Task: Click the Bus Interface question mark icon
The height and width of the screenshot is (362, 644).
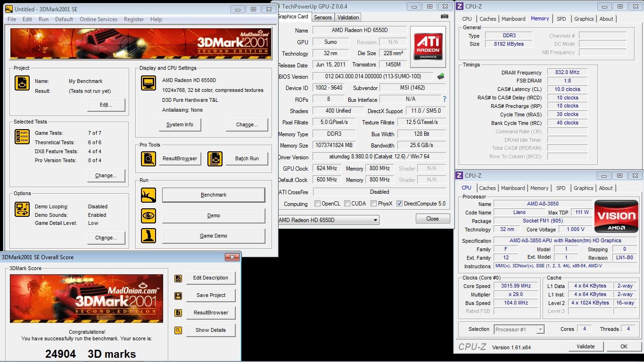Action: coord(444,99)
